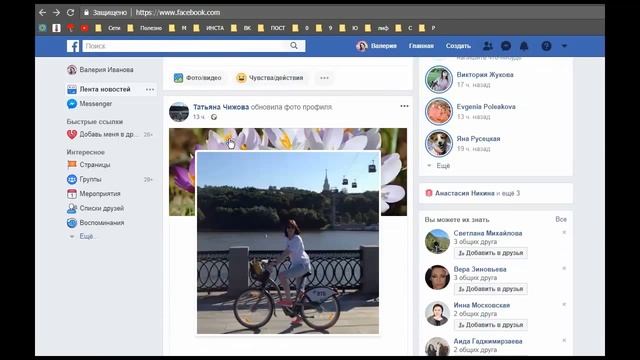The height and width of the screenshot is (360, 640).
Task: Open Группы in sidebar
Action: click(84, 179)
